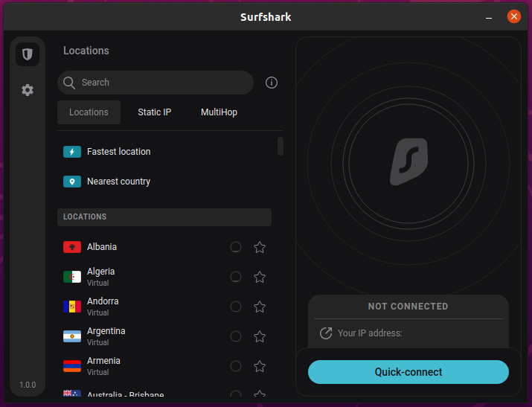Image resolution: width=532 pixels, height=407 pixels.
Task: Click the NOT CONNECTED status text
Action: click(x=408, y=307)
